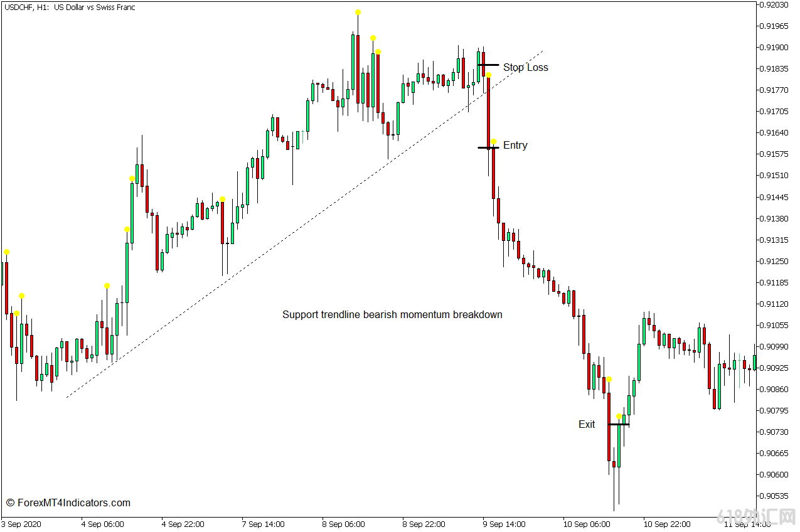Click the Support trendline bearish momentum breakdown annotation

click(392, 315)
